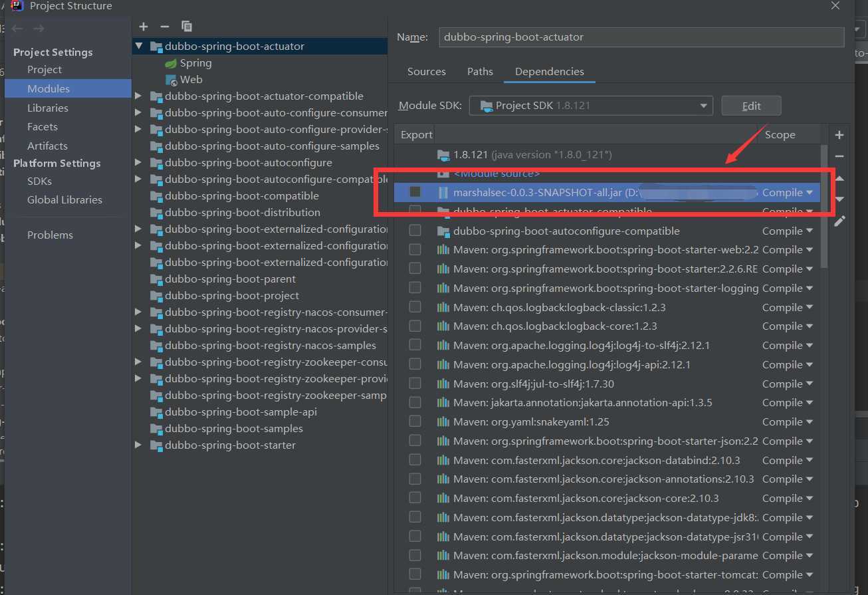Select dubbo-spring-boot-project module
The height and width of the screenshot is (595, 868).
pyautogui.click(x=232, y=296)
